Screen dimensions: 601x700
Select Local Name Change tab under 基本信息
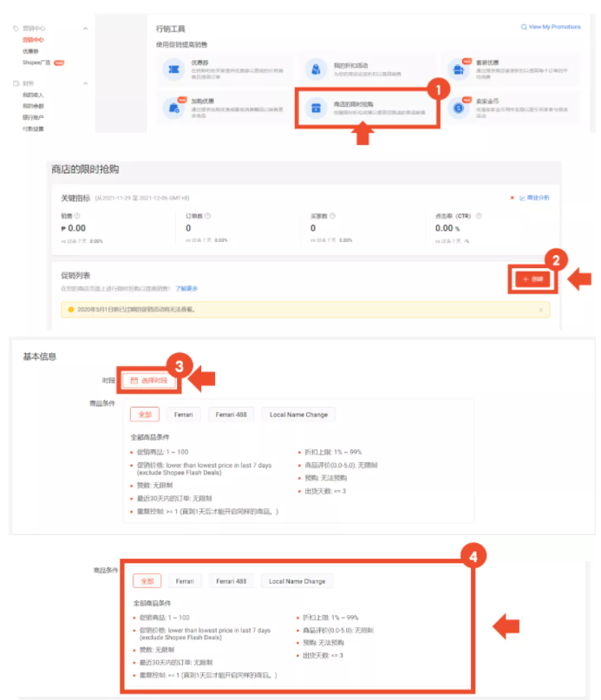[298, 415]
